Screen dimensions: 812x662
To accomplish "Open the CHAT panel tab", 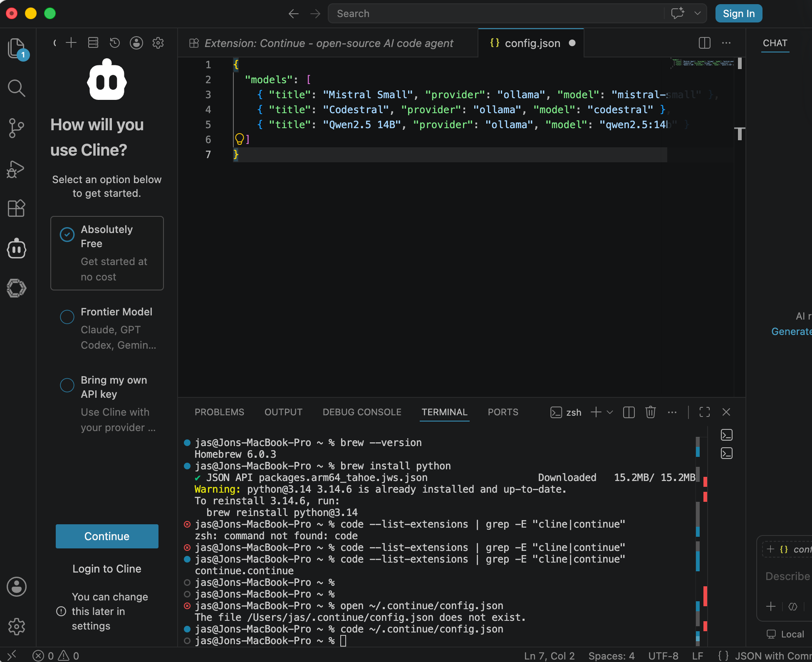I will click(775, 43).
